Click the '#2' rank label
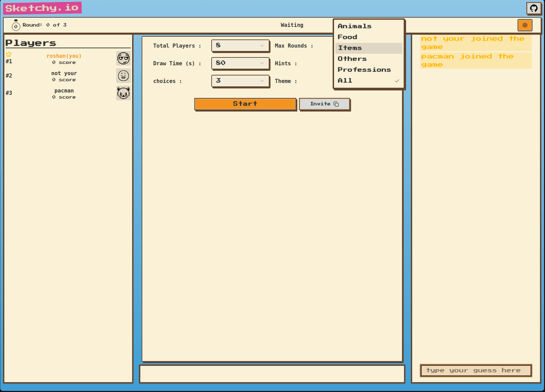This screenshot has height=392, width=545. tap(9, 75)
